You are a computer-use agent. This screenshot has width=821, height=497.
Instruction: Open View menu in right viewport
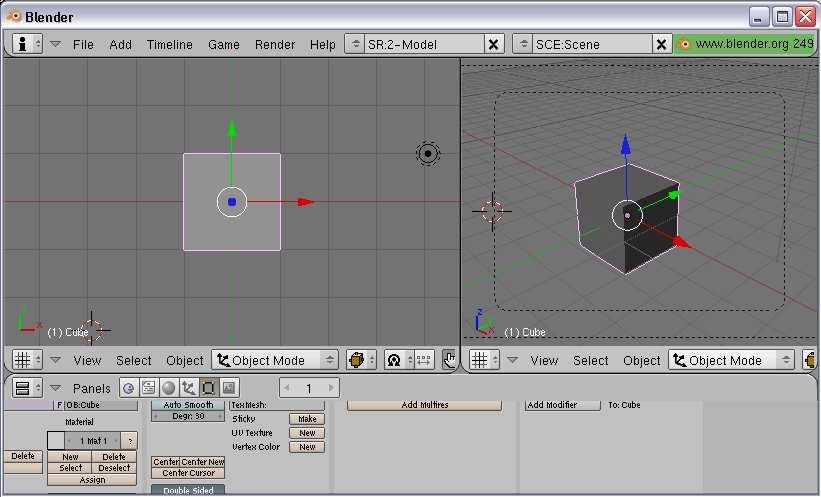click(x=544, y=360)
